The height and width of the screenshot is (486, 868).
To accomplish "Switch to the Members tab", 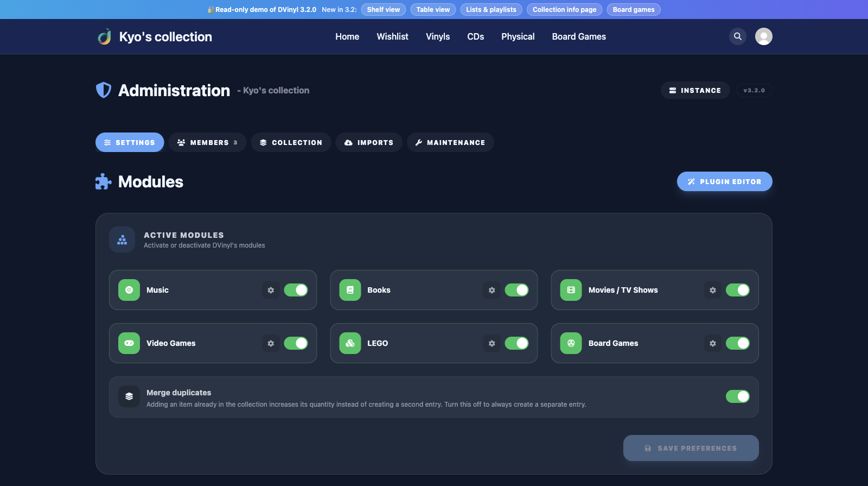I will coord(207,142).
